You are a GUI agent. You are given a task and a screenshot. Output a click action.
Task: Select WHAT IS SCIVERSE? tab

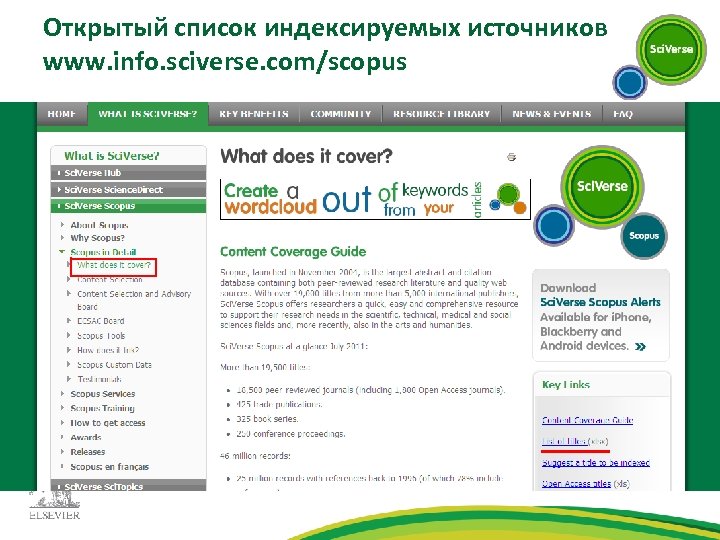pos(148,114)
